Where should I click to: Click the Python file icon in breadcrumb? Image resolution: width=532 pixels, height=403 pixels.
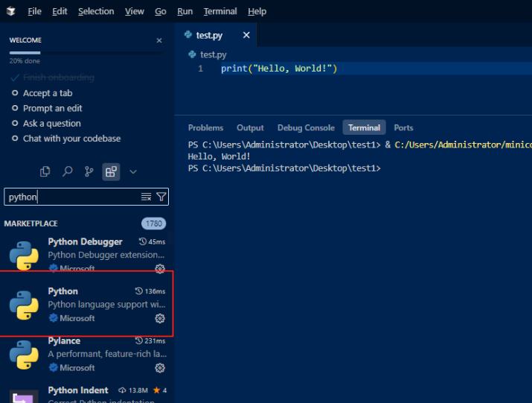tap(192, 54)
